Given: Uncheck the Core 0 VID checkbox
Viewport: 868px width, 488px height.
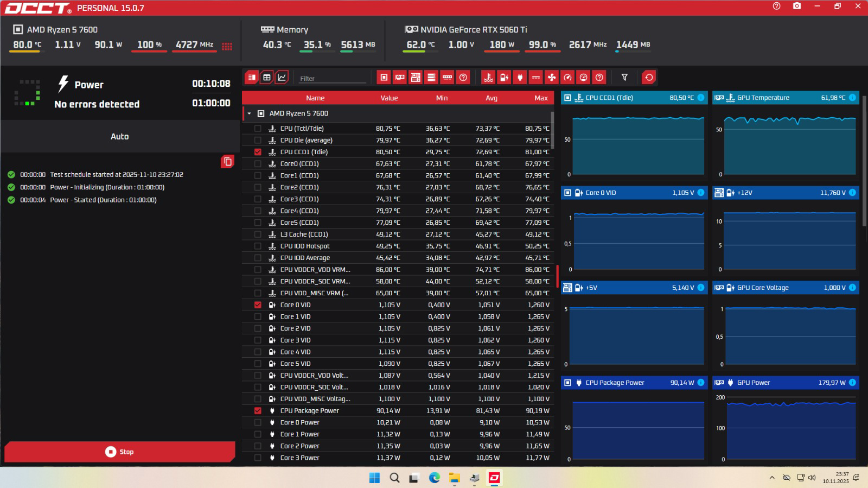Looking at the screenshot, I should click(x=258, y=305).
